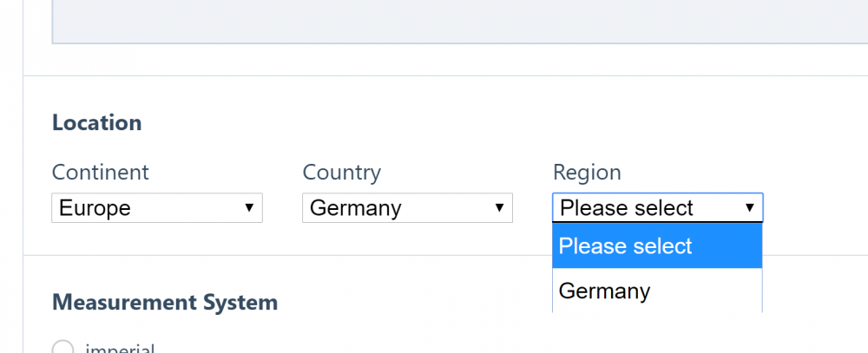Click the Region field label
Screen dimensions: 868x353
pyautogui.click(x=587, y=173)
